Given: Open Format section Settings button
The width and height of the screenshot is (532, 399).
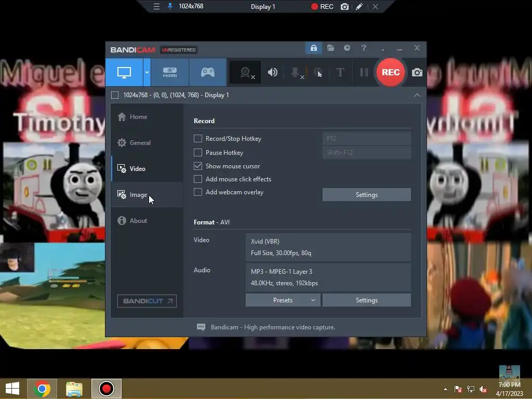Looking at the screenshot, I should tap(366, 300).
